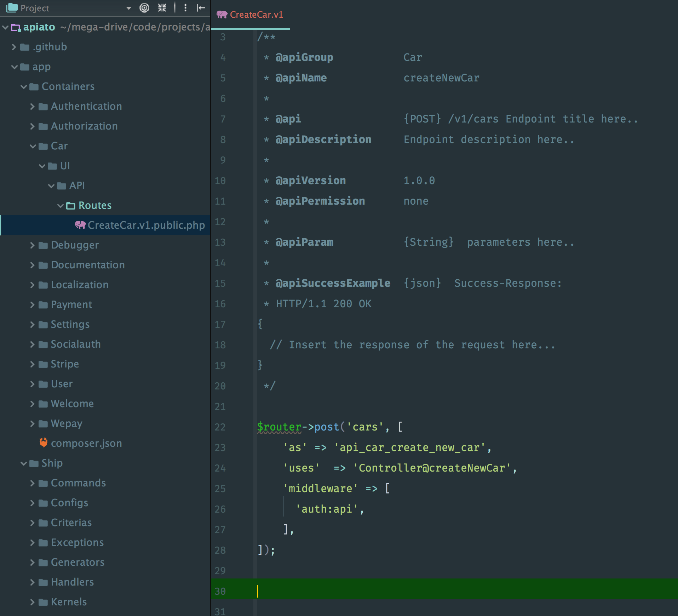678x616 pixels.
Task: Click the collapse all icon in Project panel
Action: (162, 8)
